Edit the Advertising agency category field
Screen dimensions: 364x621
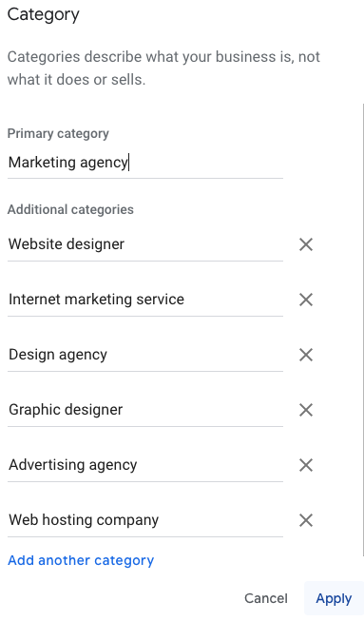click(x=145, y=465)
